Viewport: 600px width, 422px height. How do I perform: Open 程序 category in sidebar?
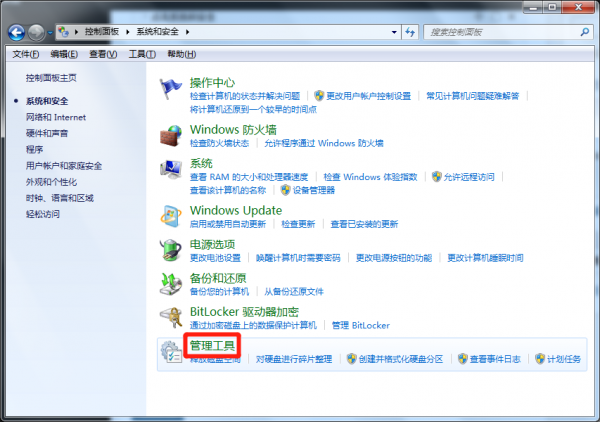(x=34, y=149)
